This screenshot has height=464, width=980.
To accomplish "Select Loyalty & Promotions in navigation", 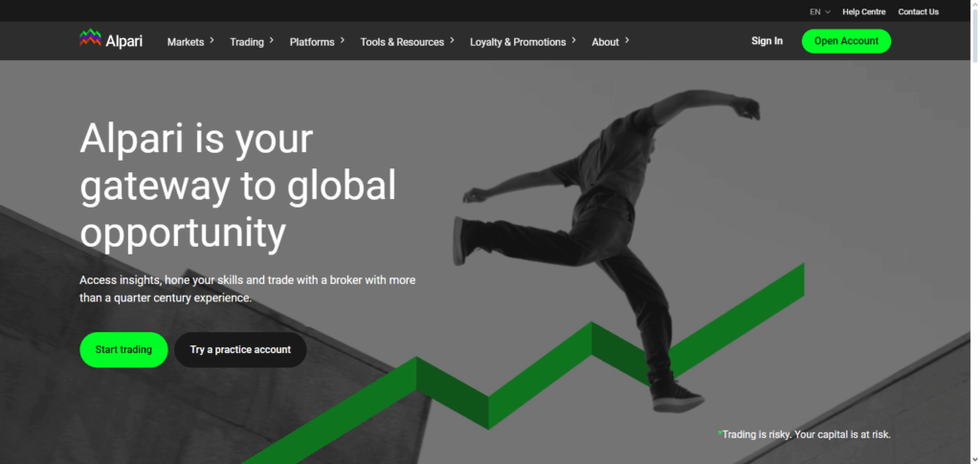I will (x=518, y=42).
